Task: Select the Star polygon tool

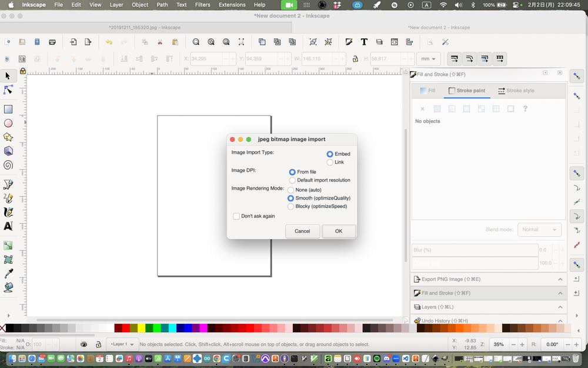Action: pyautogui.click(x=8, y=137)
